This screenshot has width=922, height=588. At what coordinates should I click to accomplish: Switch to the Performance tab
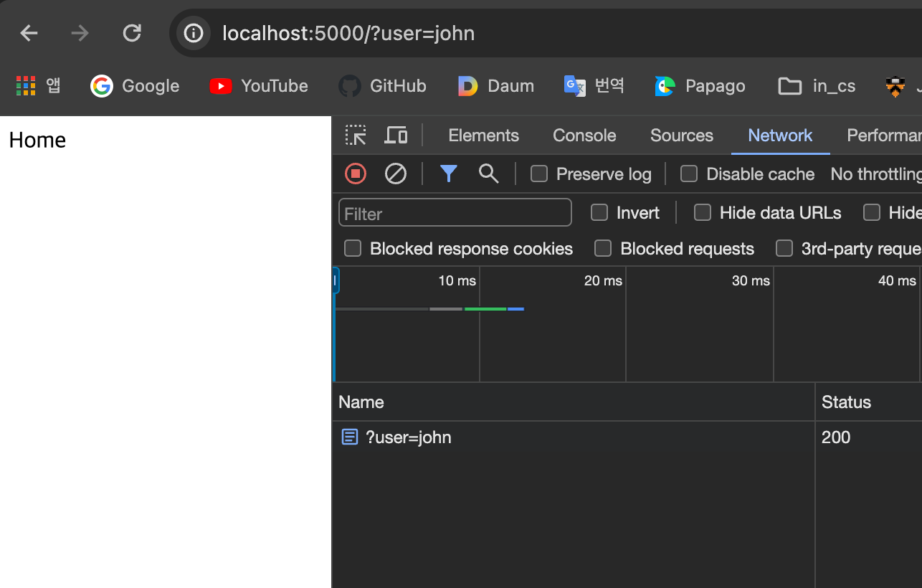point(884,136)
